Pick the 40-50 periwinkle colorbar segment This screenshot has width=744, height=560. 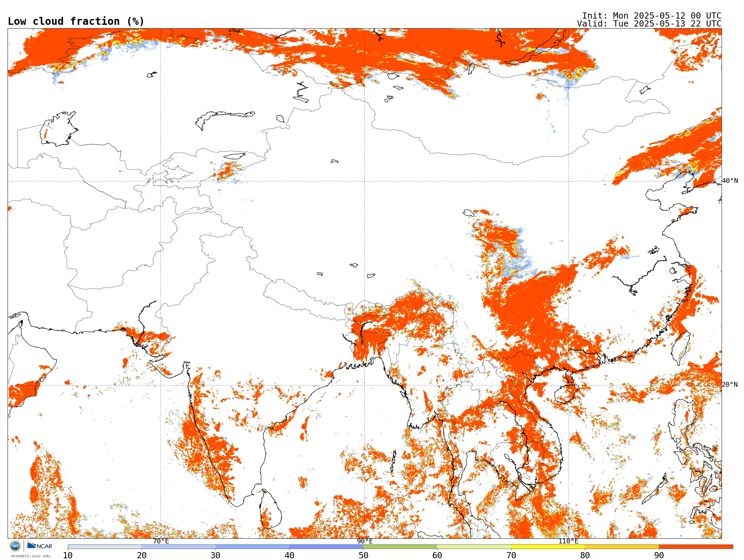(x=326, y=547)
